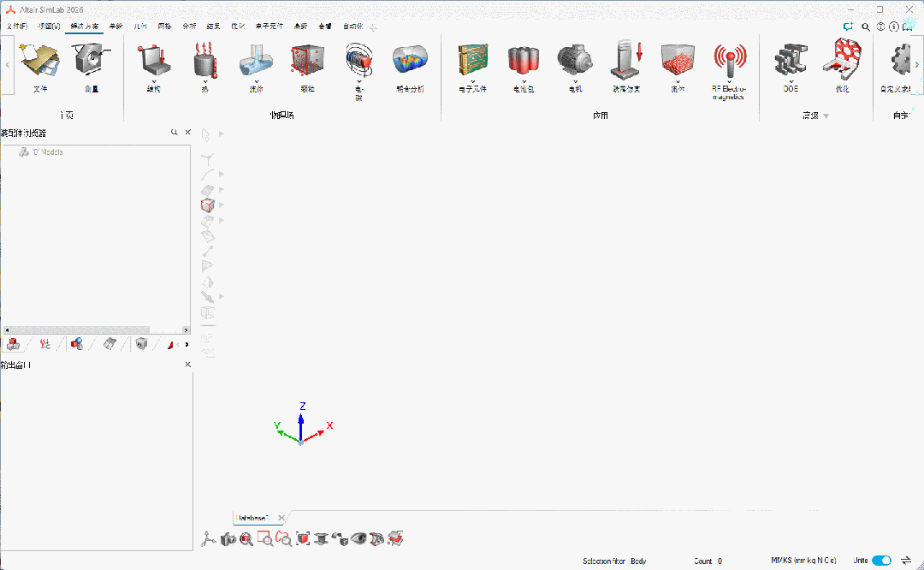Open the 文件 file tools ribbon icon
The height and width of the screenshot is (570, 924).
click(40, 61)
